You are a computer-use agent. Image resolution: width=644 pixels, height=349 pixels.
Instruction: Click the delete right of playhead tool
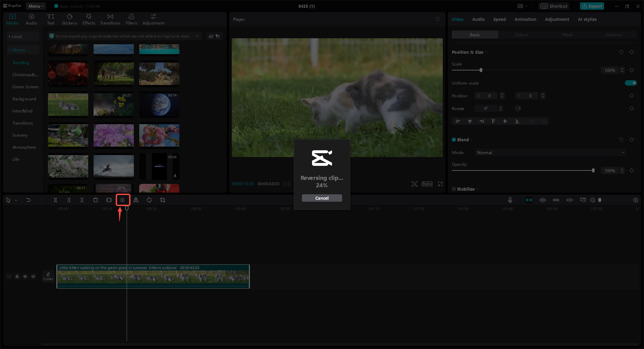coord(82,200)
